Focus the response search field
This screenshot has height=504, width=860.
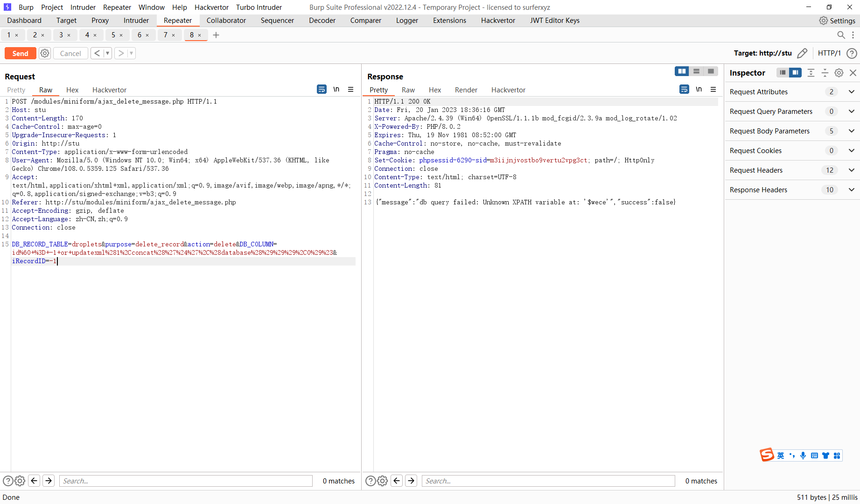(x=548, y=481)
